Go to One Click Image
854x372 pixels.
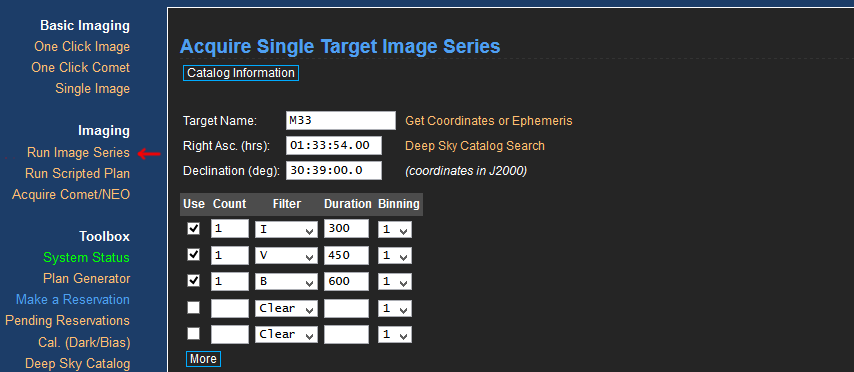point(82,47)
